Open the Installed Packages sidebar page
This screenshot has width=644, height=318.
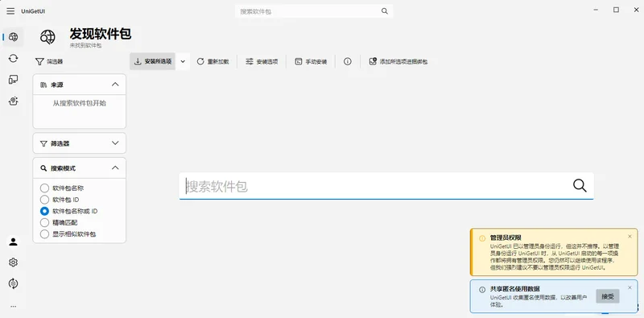tap(13, 79)
